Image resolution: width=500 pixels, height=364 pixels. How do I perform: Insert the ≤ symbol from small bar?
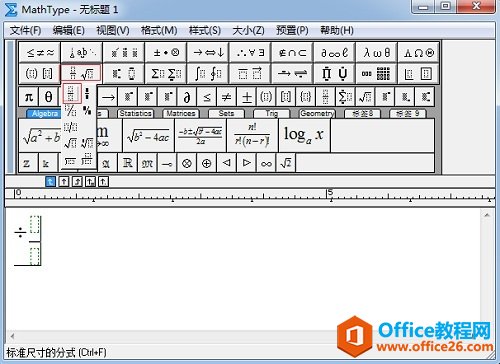pos(207,97)
